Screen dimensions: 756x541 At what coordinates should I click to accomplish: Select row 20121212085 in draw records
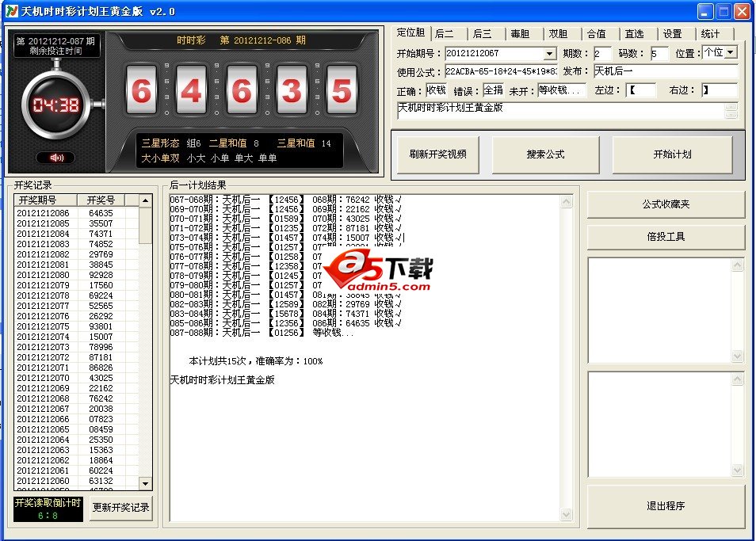point(76,223)
